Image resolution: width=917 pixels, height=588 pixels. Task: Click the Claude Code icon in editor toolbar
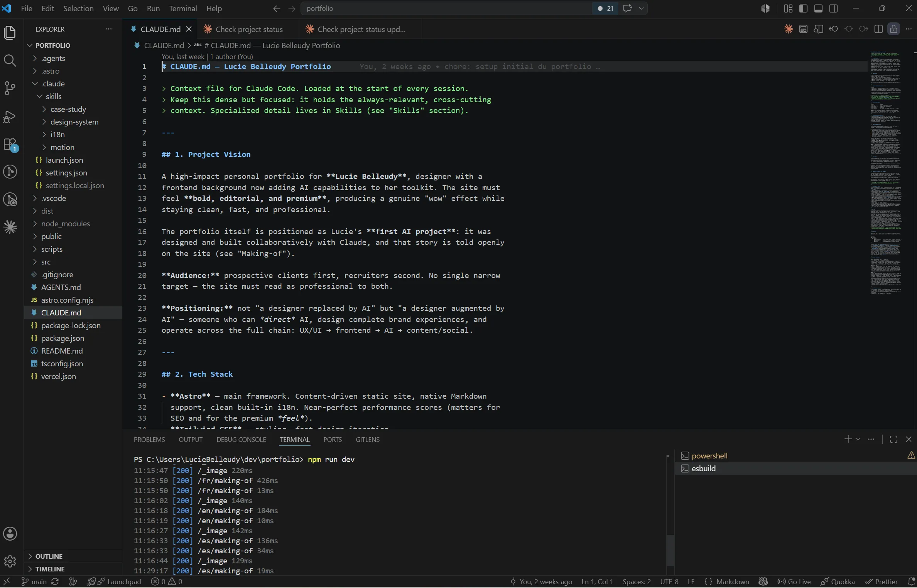click(789, 29)
